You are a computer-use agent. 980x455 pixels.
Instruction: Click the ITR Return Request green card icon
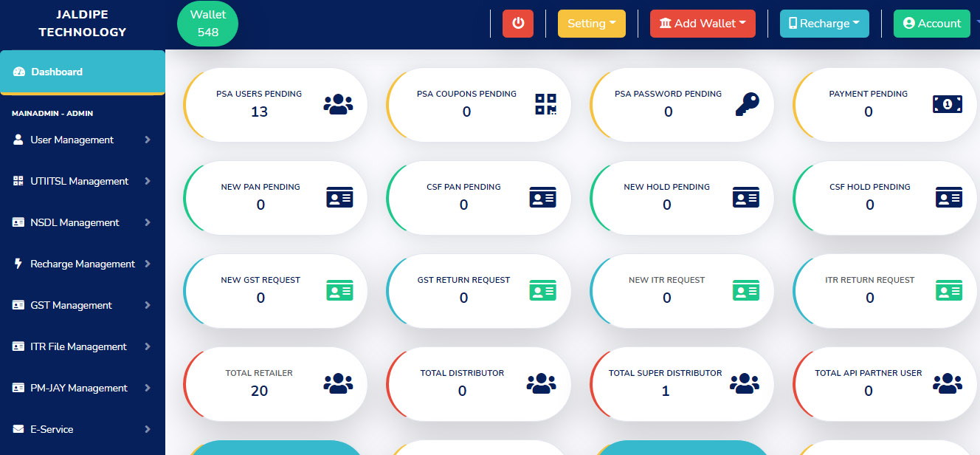[x=949, y=290]
